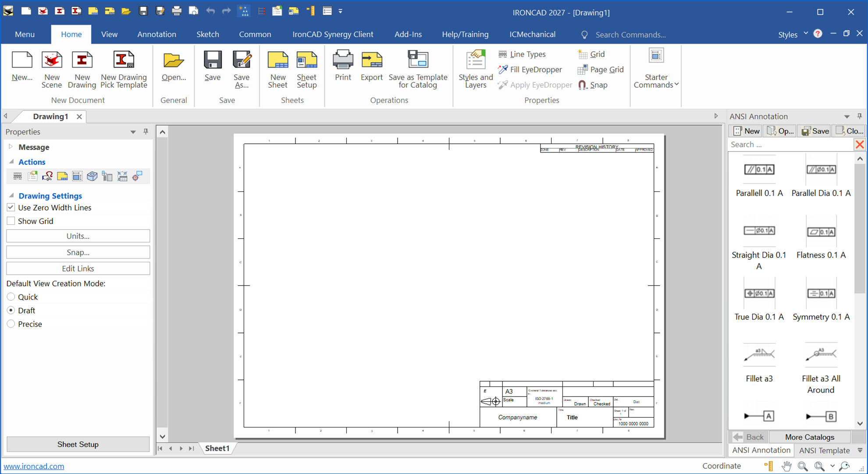Select the Flatness 0.1 A catalog item
The width and height of the screenshot is (868, 474).
(x=821, y=238)
